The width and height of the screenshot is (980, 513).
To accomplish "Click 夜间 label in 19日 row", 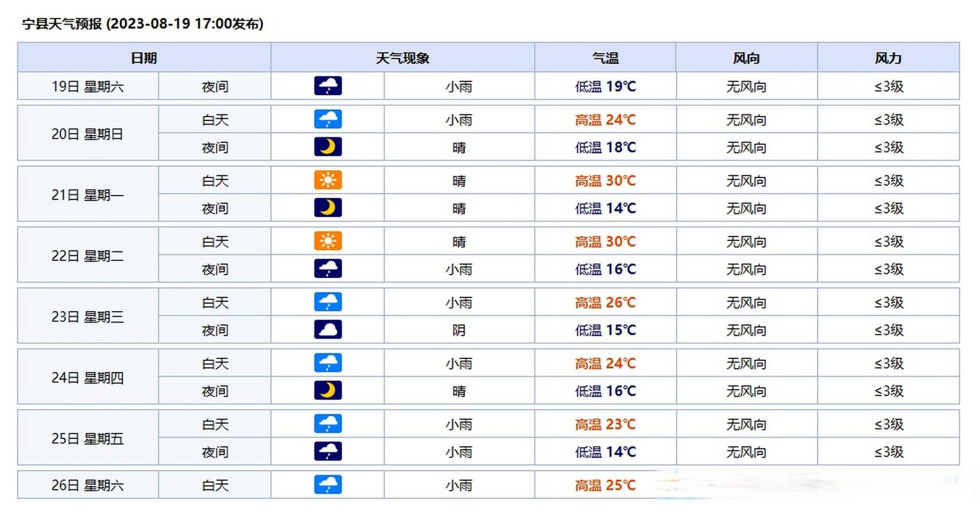I will point(215,87).
